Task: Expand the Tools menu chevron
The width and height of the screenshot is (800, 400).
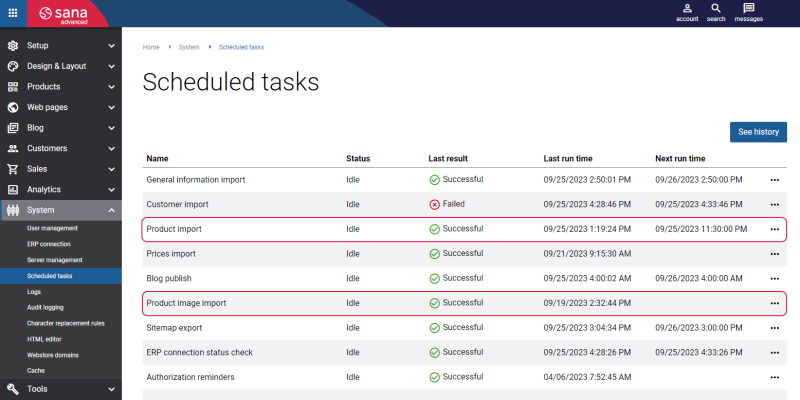Action: [112, 389]
